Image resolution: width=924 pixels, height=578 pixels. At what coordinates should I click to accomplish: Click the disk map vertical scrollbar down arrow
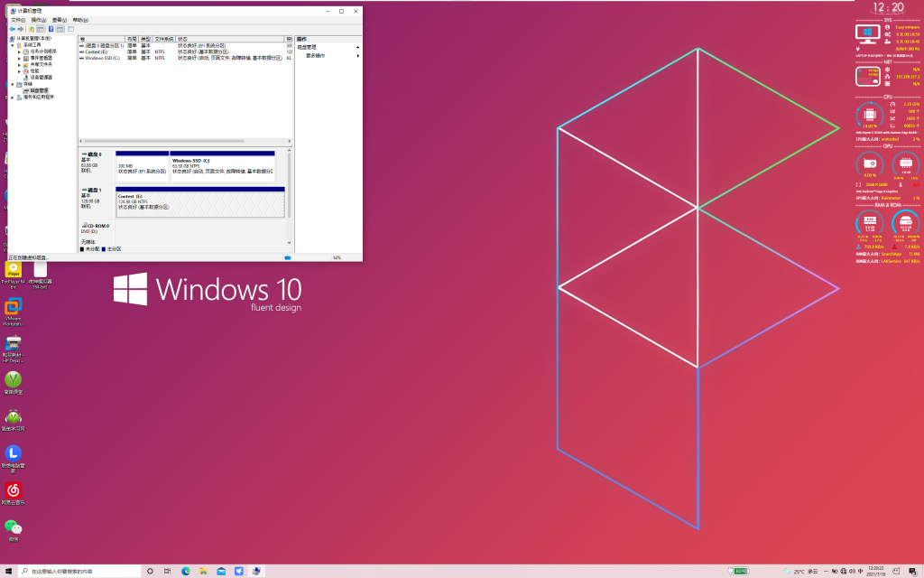pos(289,242)
